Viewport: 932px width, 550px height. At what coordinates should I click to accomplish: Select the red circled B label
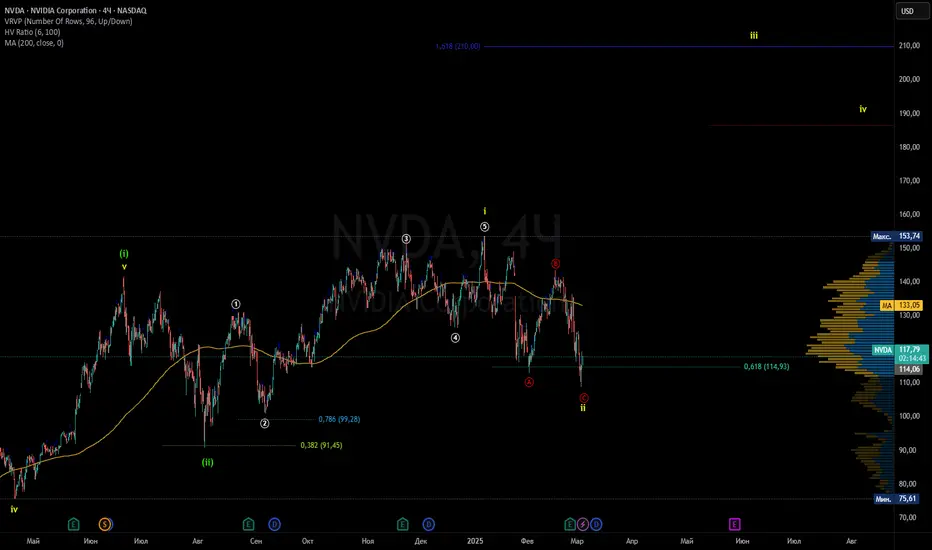(x=555, y=263)
